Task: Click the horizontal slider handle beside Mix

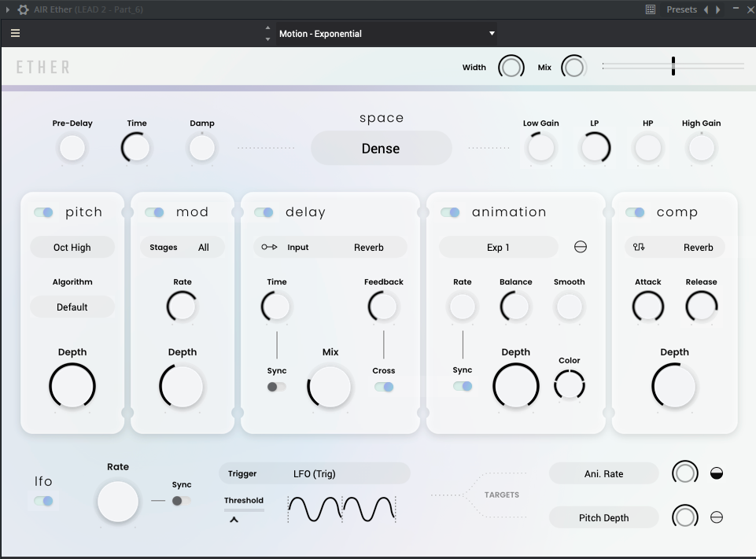Action: coord(673,66)
